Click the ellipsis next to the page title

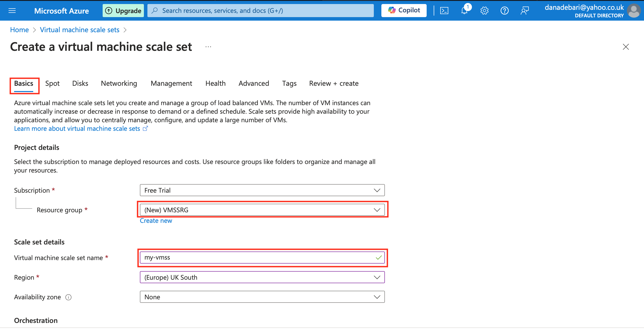coord(208,47)
